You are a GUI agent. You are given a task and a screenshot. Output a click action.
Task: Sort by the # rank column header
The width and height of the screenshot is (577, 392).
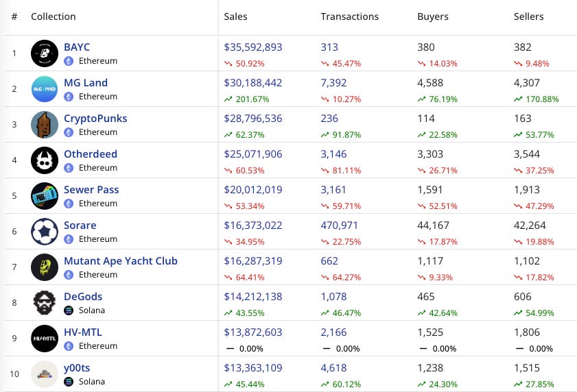tap(14, 16)
